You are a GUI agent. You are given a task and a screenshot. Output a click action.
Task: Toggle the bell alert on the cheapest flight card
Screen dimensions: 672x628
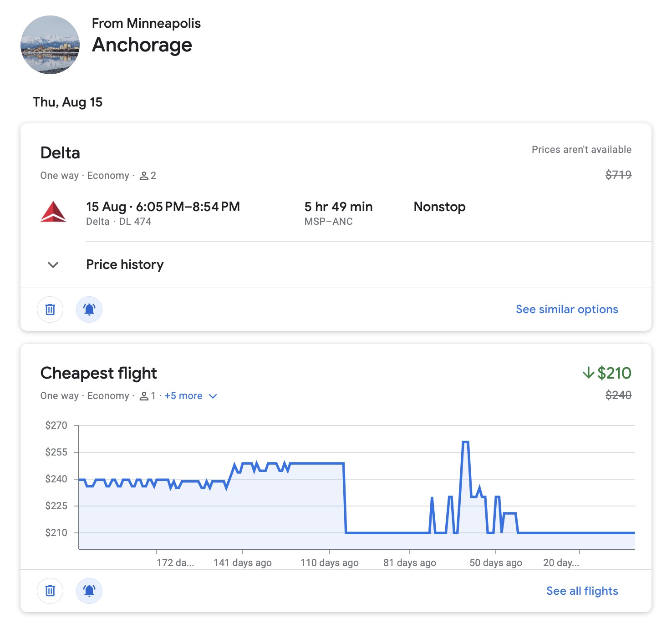click(89, 591)
